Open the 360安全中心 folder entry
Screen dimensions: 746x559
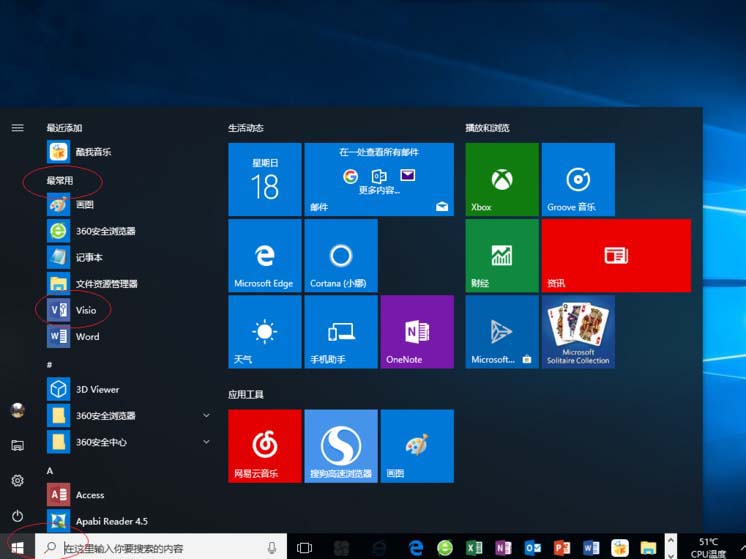[x=128, y=442]
